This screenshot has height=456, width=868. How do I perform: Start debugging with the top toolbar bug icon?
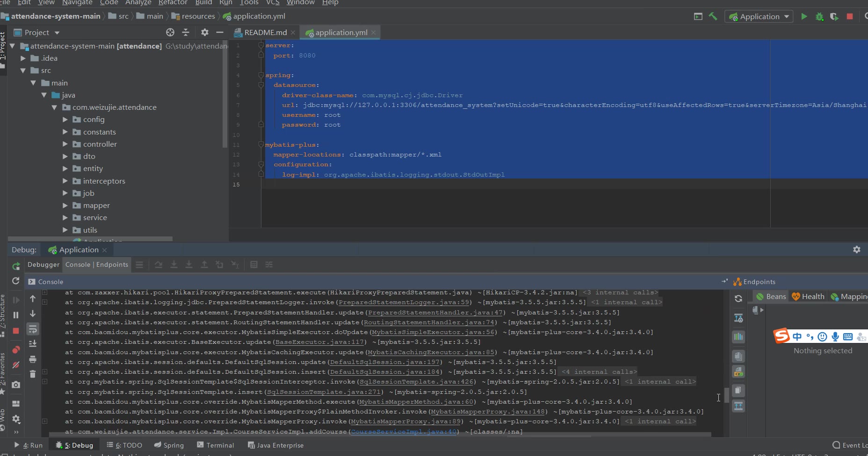pos(819,16)
